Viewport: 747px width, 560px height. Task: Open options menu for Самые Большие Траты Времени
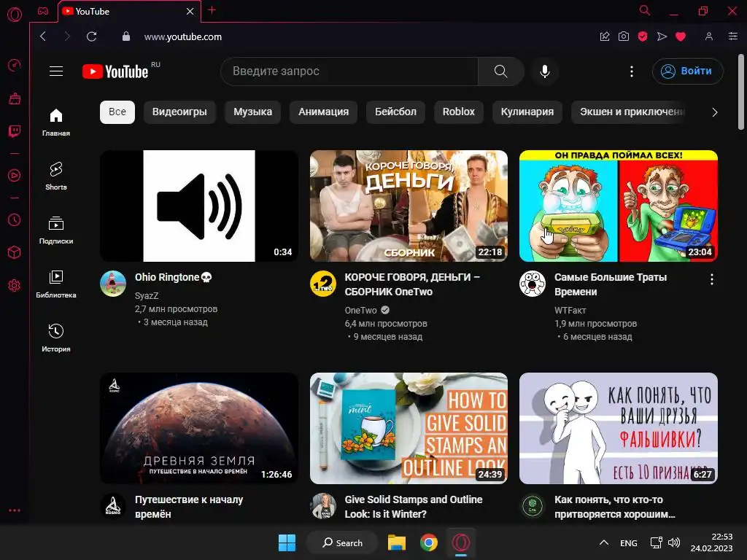[x=712, y=279]
